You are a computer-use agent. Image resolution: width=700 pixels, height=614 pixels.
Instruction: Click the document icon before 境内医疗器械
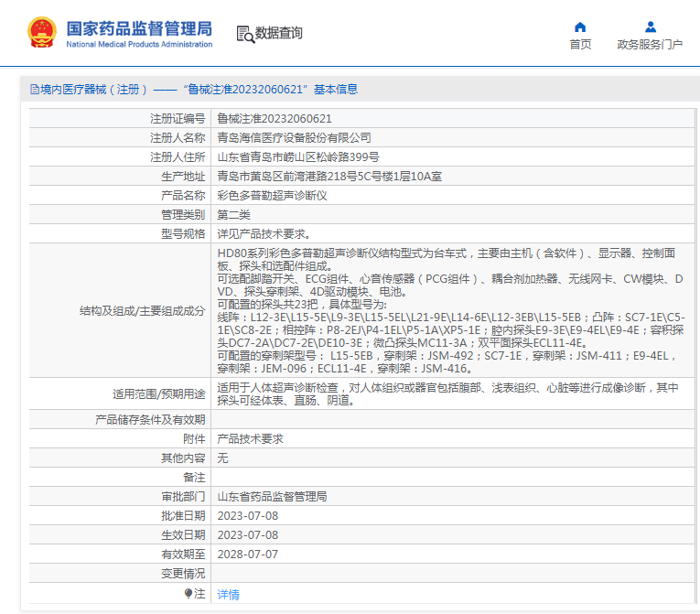point(35,90)
